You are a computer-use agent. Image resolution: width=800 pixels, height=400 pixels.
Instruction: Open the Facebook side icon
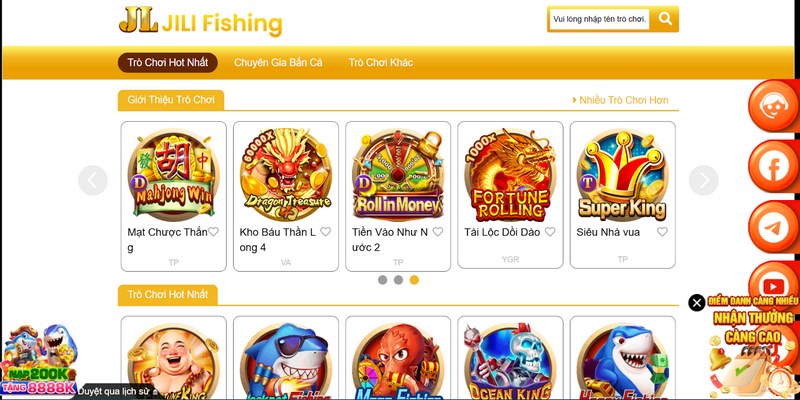pos(773,166)
